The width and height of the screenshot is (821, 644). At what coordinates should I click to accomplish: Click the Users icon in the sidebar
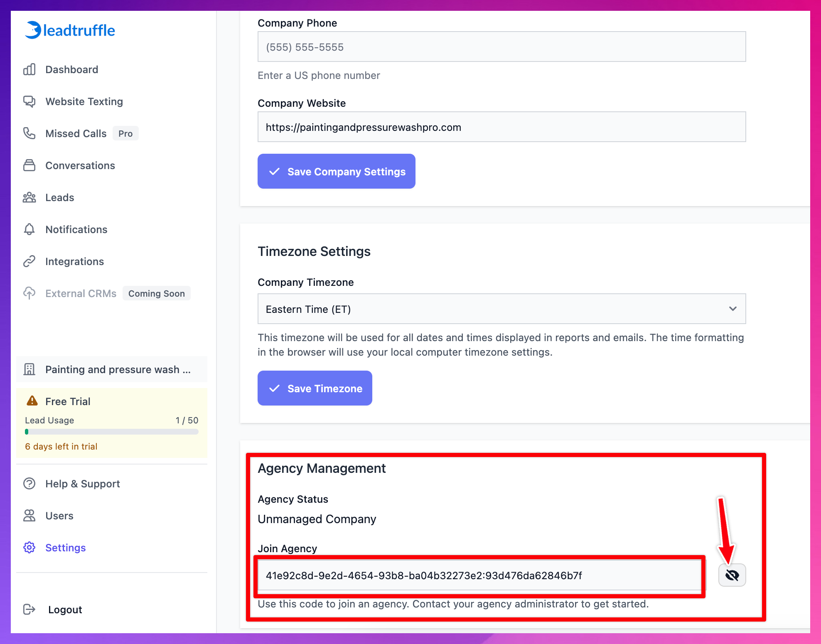tap(29, 516)
